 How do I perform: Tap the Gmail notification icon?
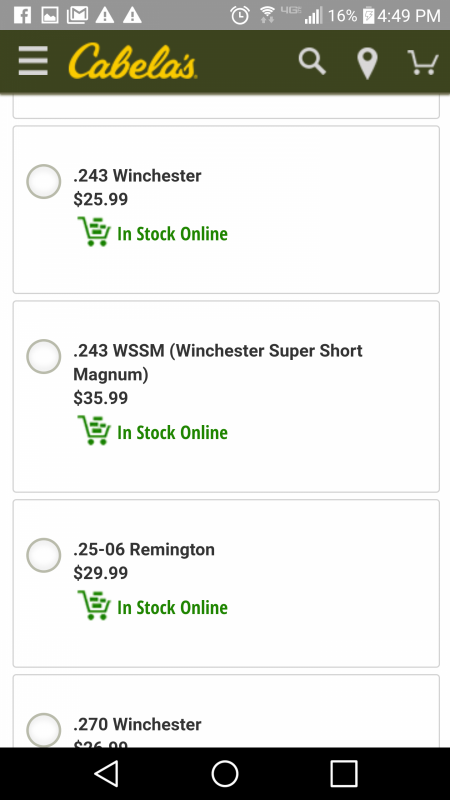click(78, 15)
